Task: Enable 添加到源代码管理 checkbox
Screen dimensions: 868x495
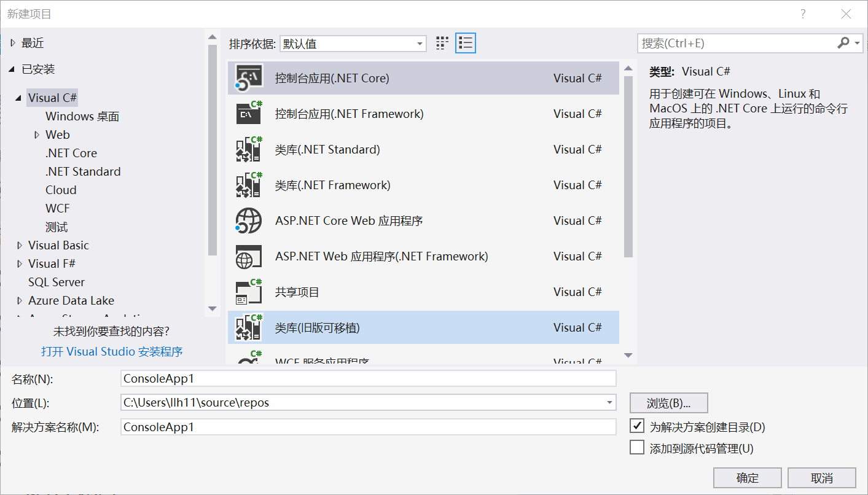Action: (637, 448)
